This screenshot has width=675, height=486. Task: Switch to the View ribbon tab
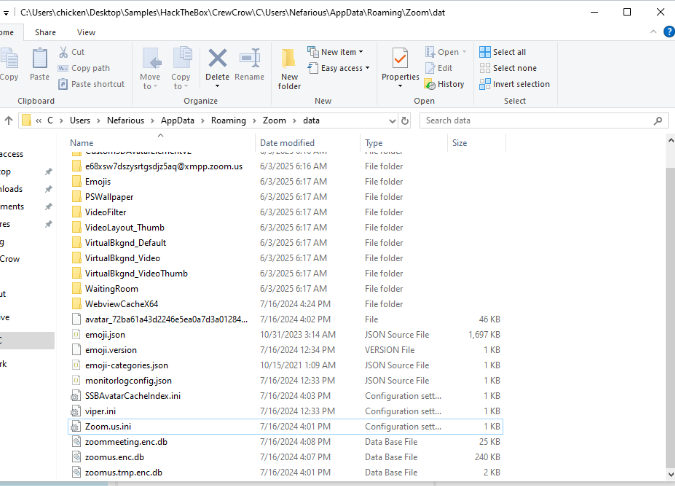pyautogui.click(x=86, y=32)
